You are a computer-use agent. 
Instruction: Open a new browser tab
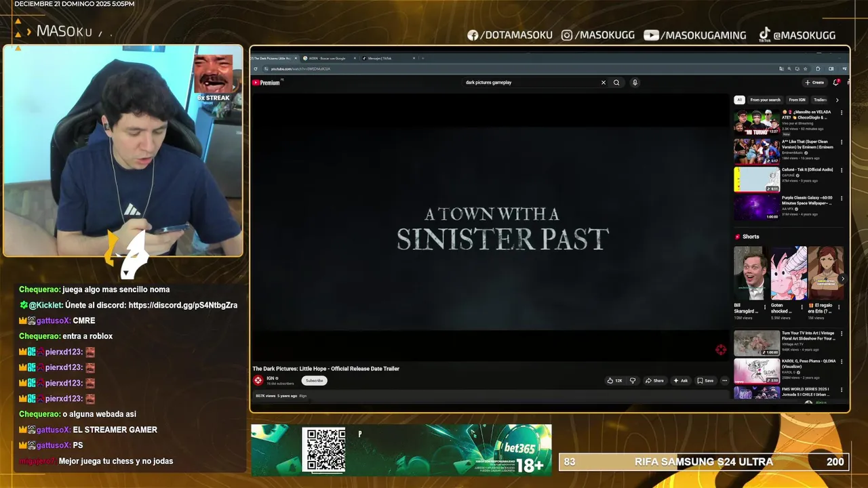(x=422, y=58)
